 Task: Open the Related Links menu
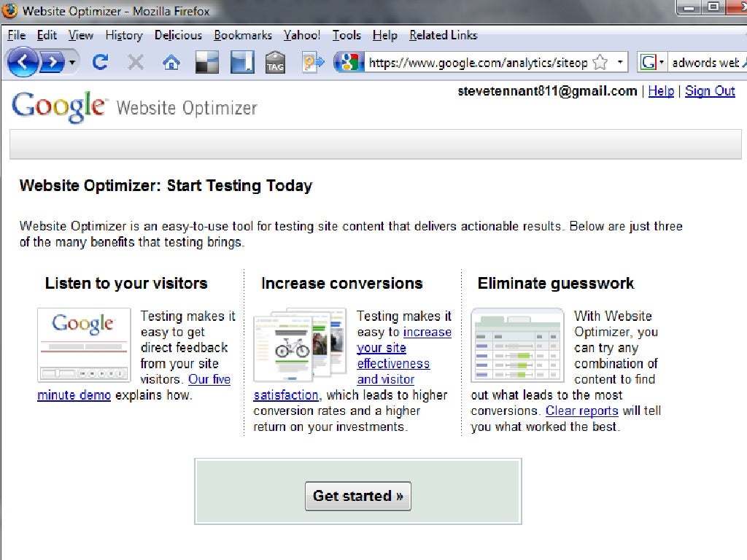443,35
